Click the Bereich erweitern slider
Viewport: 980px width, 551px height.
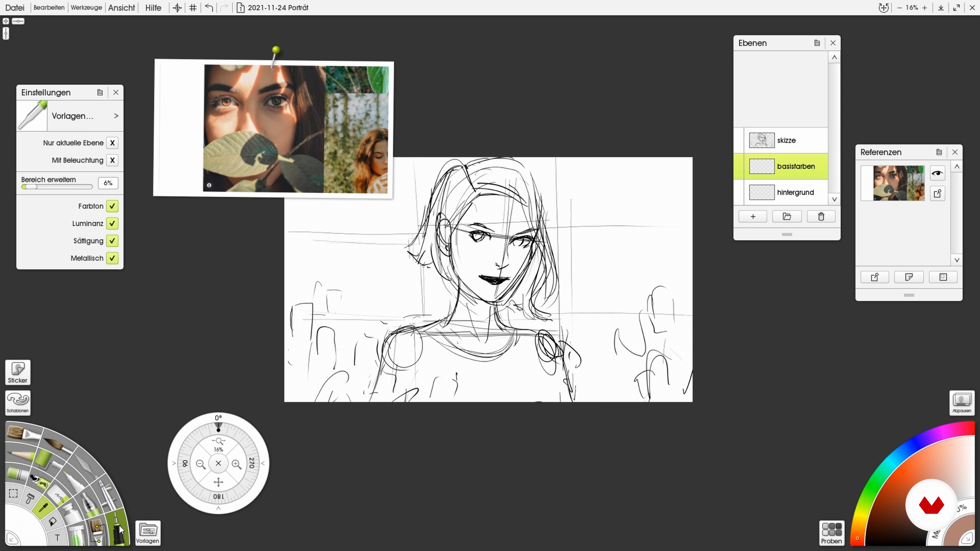click(57, 187)
